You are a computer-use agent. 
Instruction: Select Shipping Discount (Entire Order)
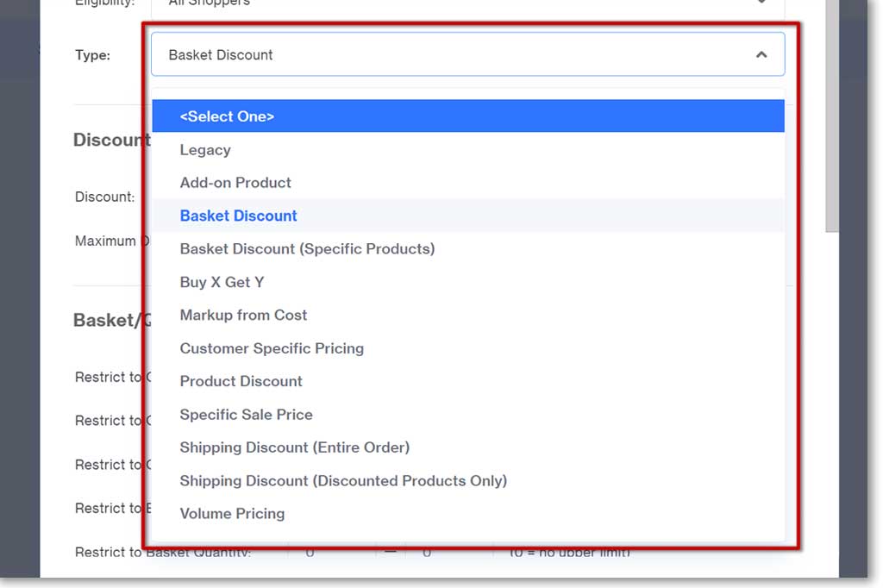pyautogui.click(x=468, y=447)
